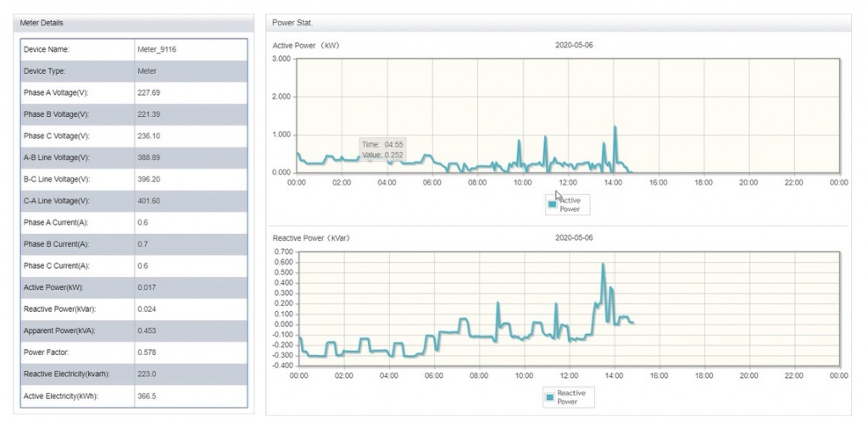Click the Reactive Power legend color square

(550, 397)
